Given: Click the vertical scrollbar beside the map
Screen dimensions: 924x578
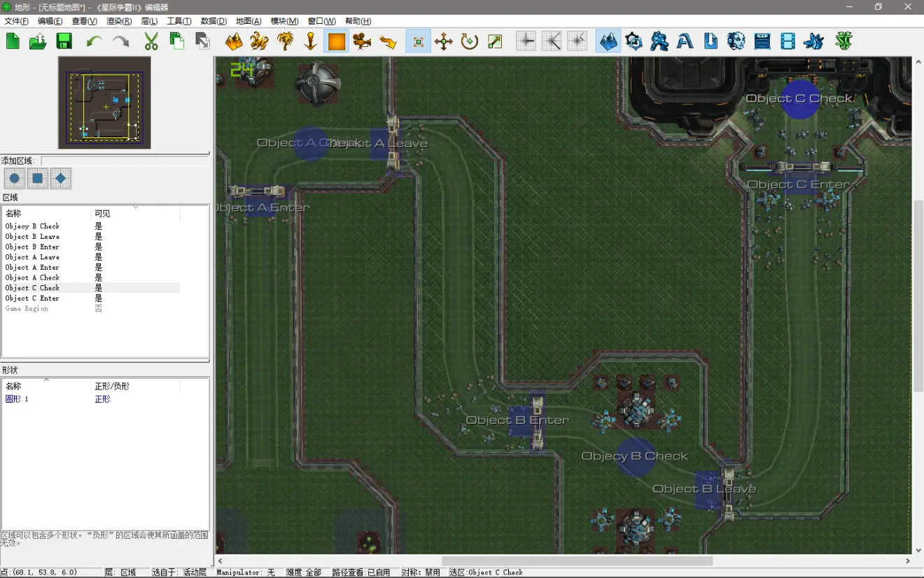Looking at the screenshot, I should point(918,296).
